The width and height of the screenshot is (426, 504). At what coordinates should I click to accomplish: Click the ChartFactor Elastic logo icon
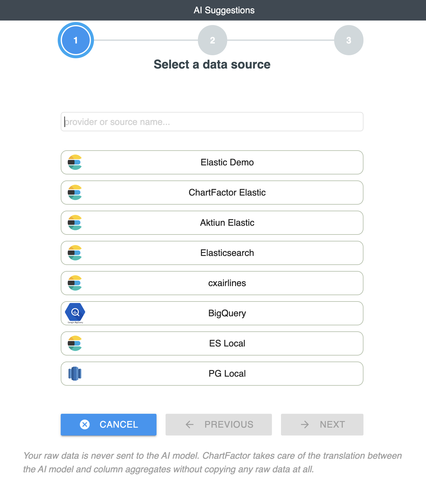[x=75, y=193]
